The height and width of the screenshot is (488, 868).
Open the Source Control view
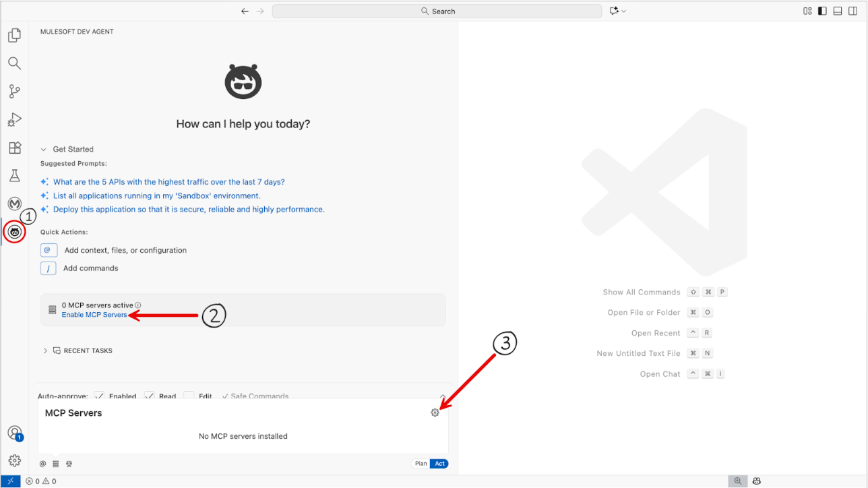[x=14, y=91]
